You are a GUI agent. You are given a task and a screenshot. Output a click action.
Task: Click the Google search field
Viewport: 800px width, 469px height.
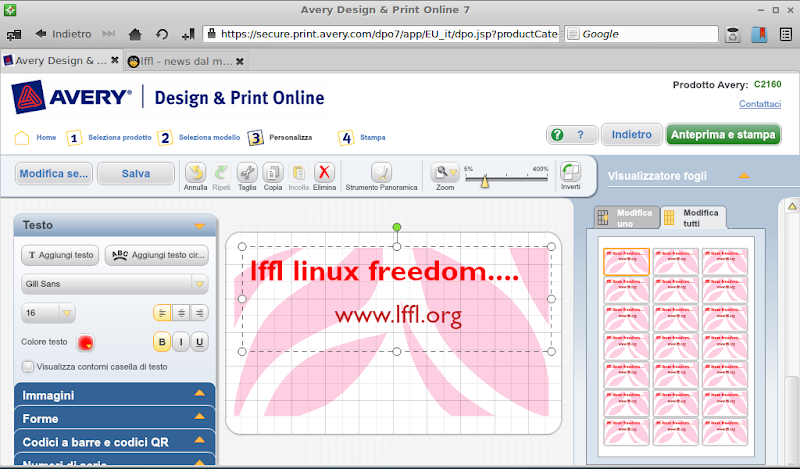pyautogui.click(x=641, y=34)
